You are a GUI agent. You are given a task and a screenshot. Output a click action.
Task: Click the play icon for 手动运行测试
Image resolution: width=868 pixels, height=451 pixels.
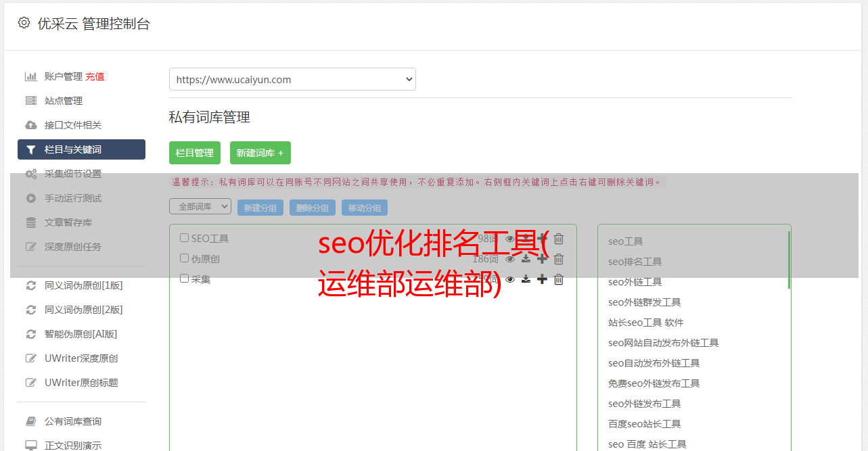coord(31,198)
